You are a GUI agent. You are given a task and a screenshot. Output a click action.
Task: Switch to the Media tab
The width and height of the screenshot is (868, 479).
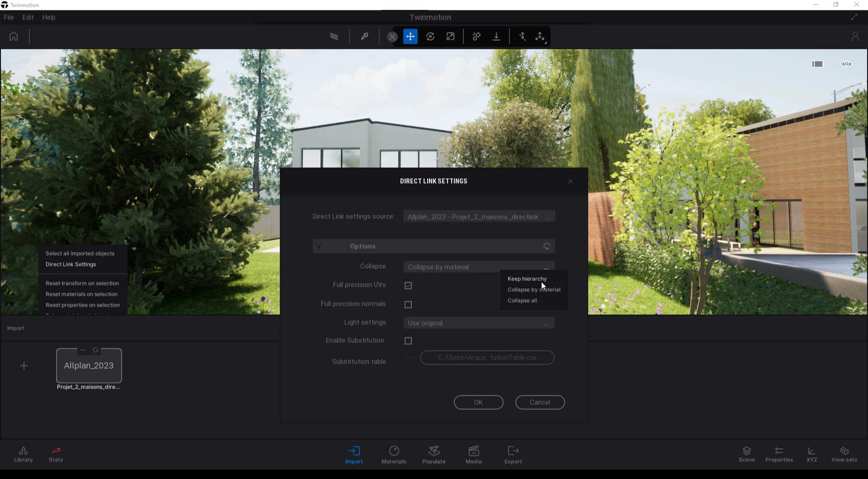click(x=474, y=455)
